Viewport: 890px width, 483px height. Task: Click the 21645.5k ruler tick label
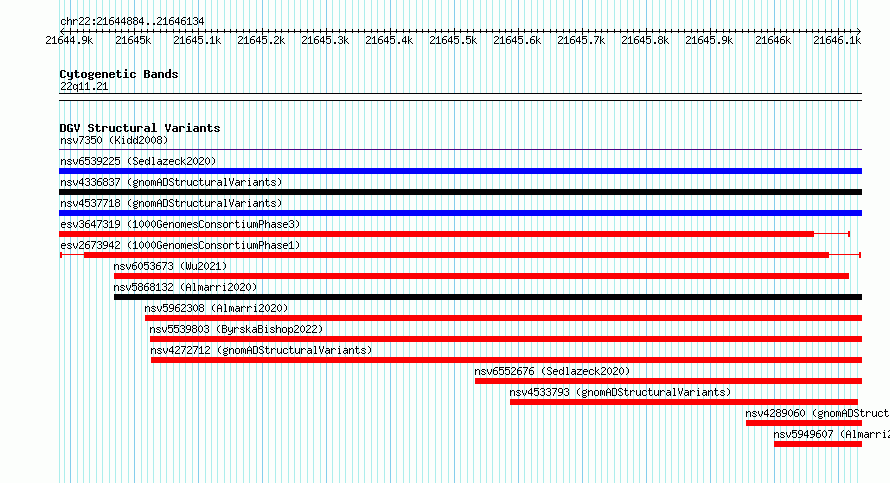click(453, 40)
